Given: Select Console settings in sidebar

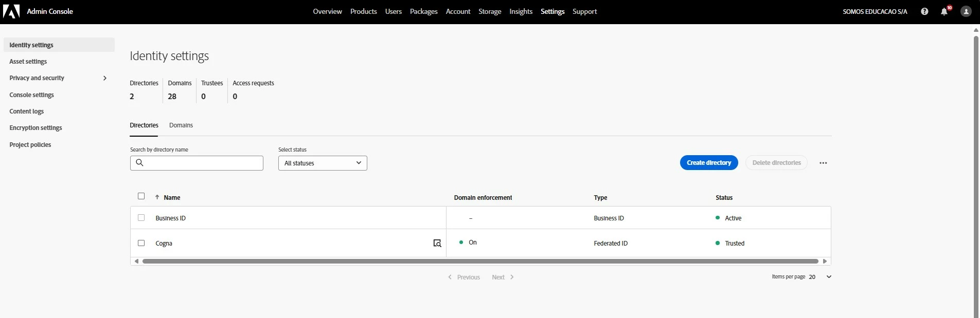Looking at the screenshot, I should coord(32,95).
